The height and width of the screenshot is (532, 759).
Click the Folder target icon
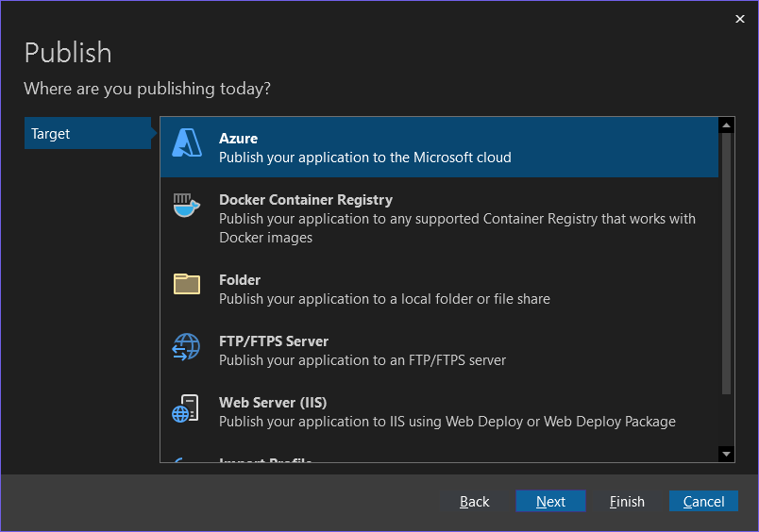[187, 284]
